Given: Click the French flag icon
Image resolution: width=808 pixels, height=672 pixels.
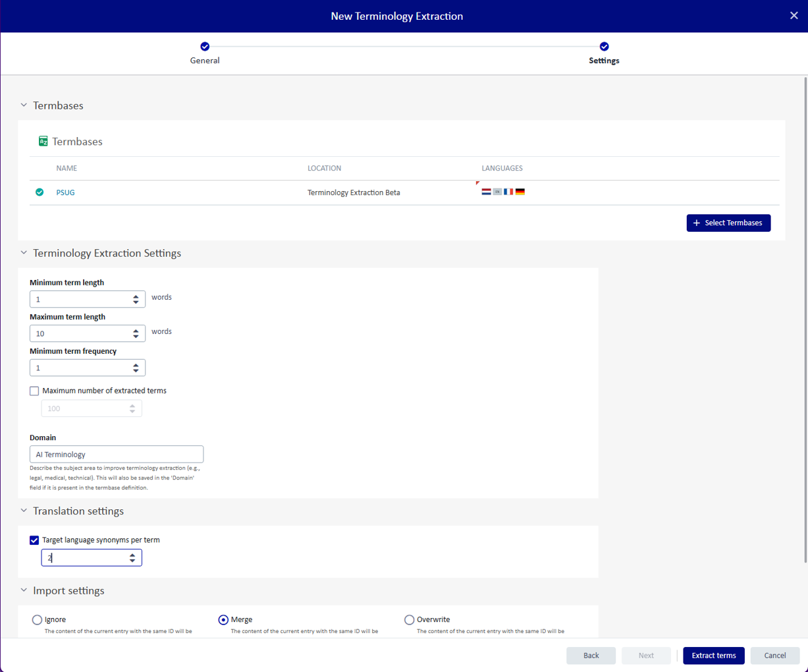Looking at the screenshot, I should (x=508, y=192).
